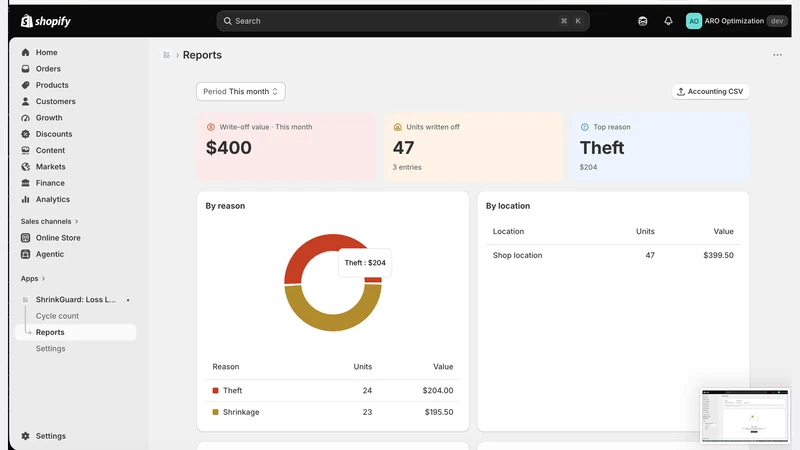Open the Agentic sales channel

point(49,254)
